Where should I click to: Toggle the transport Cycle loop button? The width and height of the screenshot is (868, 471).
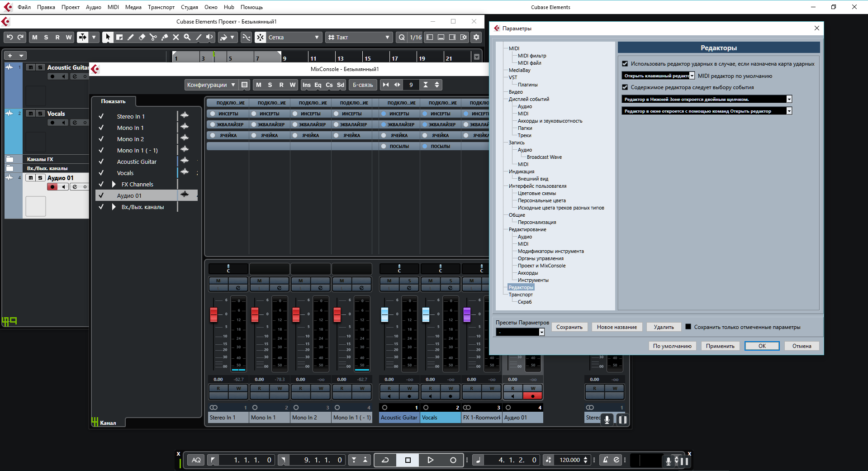click(x=385, y=460)
